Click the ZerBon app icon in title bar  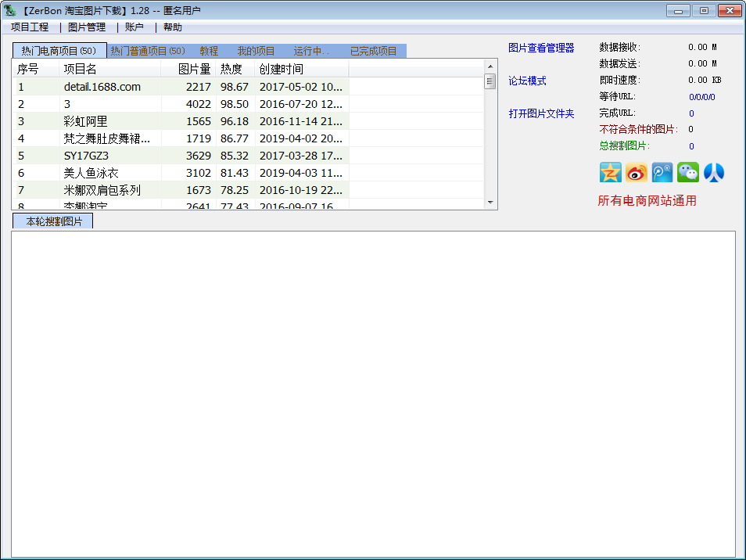click(10, 10)
